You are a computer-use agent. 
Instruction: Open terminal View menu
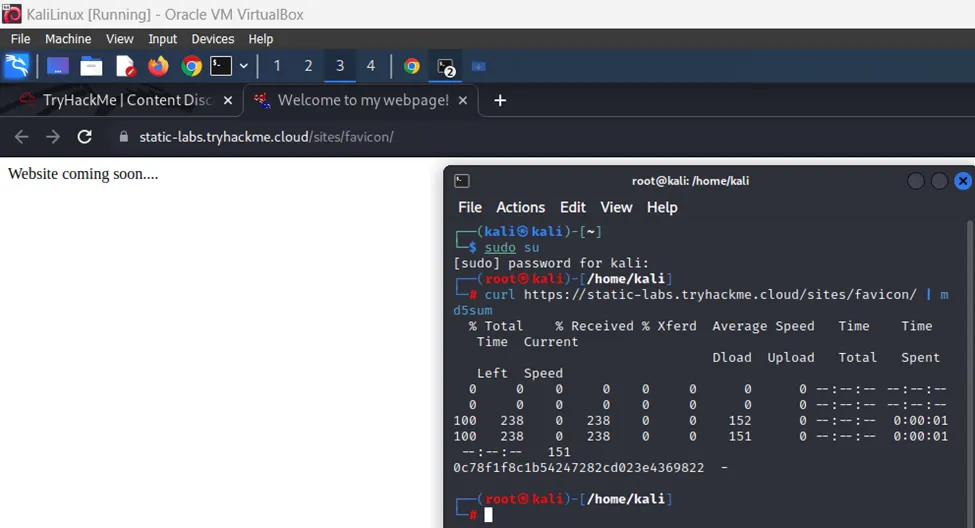[616, 207]
